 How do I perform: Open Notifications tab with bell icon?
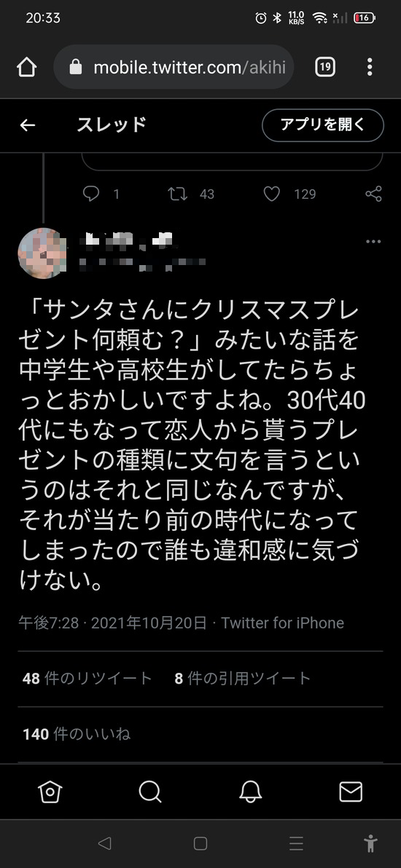click(x=251, y=792)
